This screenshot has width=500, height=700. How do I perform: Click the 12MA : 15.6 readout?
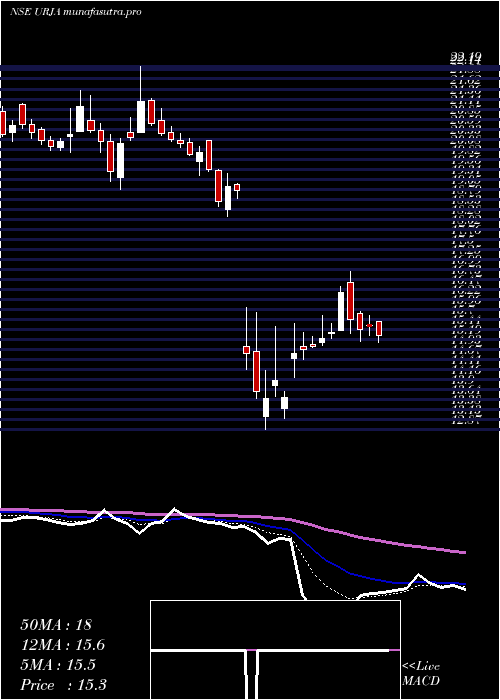[63, 645]
